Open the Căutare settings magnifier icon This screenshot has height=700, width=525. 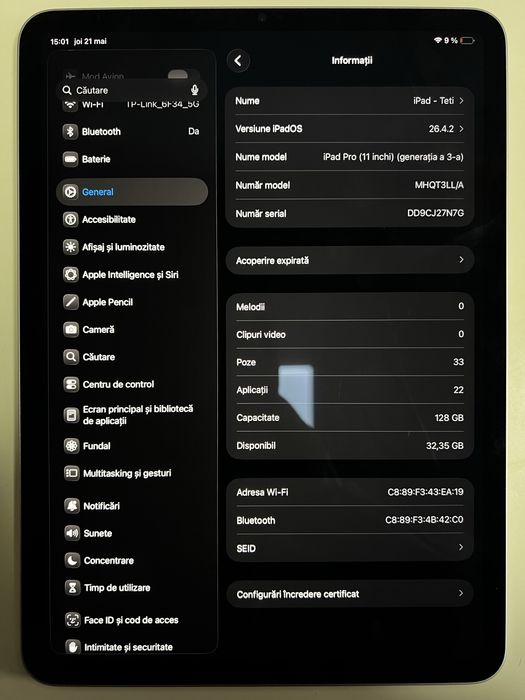tap(71, 357)
